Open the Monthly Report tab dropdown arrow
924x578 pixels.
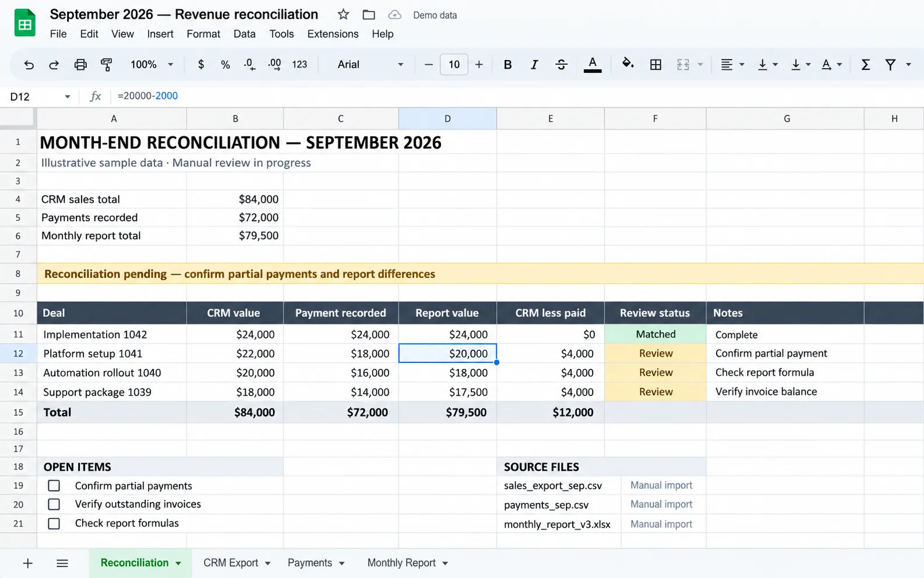click(x=445, y=563)
